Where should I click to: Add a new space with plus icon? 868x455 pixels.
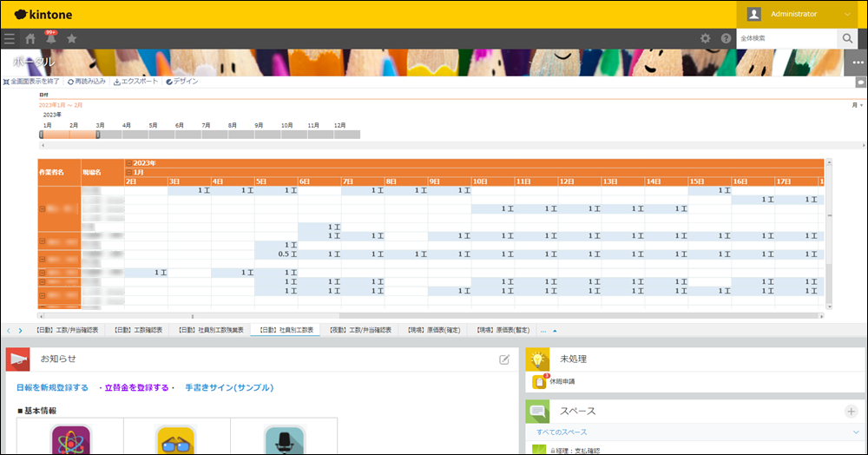[x=852, y=412]
